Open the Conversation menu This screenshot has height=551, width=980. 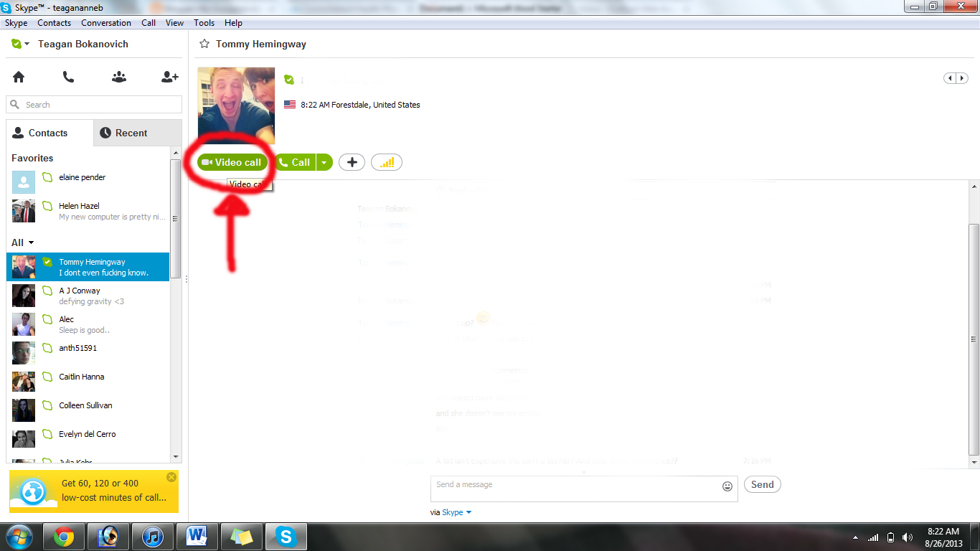[106, 23]
